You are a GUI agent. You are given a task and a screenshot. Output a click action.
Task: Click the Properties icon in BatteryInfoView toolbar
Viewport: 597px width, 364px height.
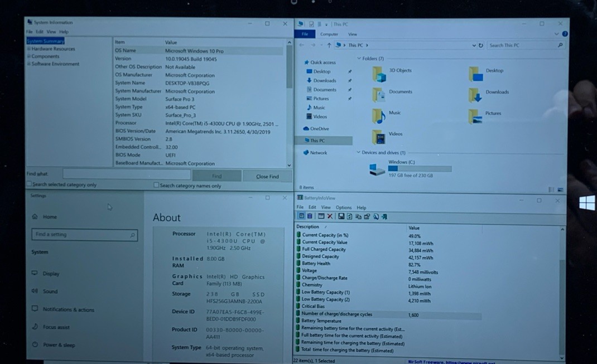coord(367,216)
